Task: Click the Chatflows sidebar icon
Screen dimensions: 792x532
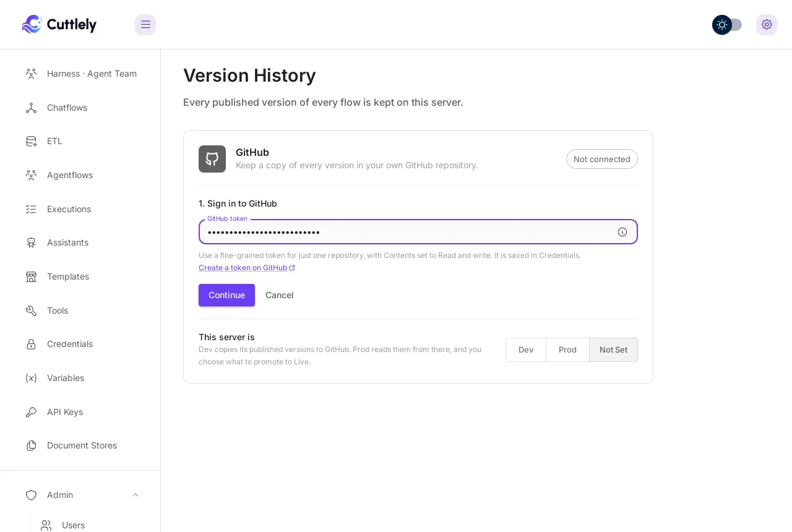Action: click(31, 108)
